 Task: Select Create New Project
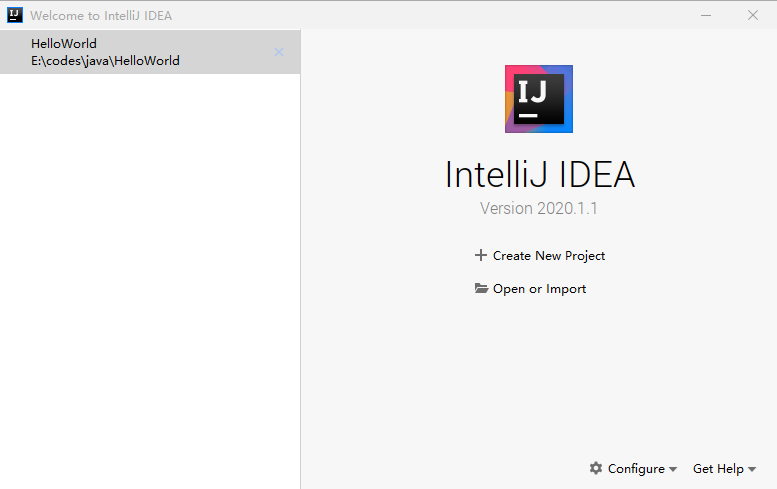549,256
